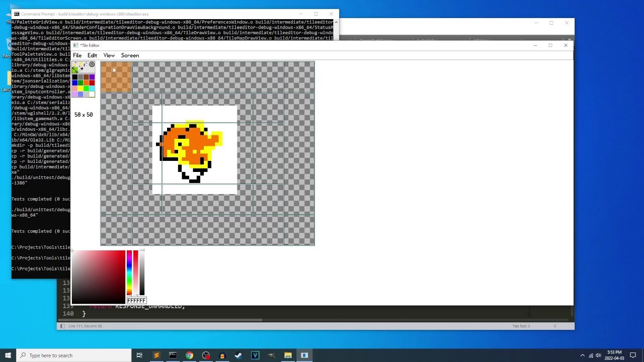
Task: Pick the bright green palette swatch
Action: pyautogui.click(x=86, y=88)
